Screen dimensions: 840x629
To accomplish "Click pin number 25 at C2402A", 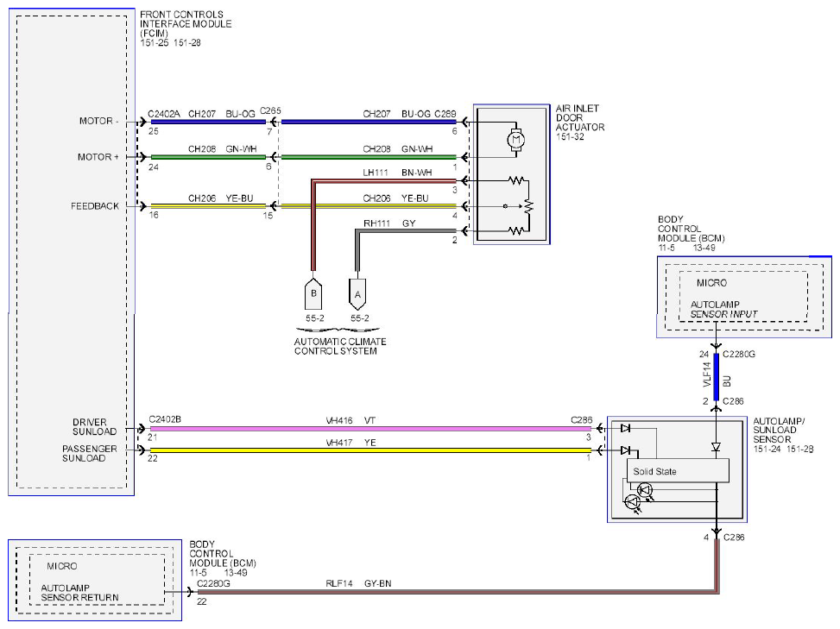I will pyautogui.click(x=153, y=131).
